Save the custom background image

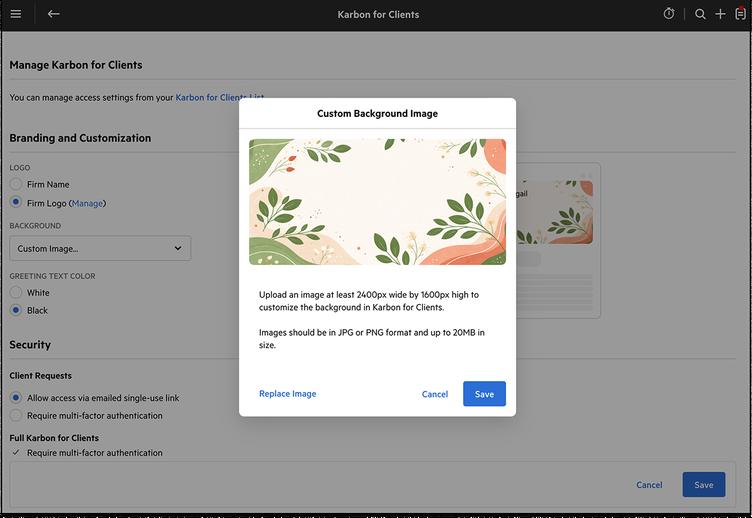pyautogui.click(x=484, y=394)
